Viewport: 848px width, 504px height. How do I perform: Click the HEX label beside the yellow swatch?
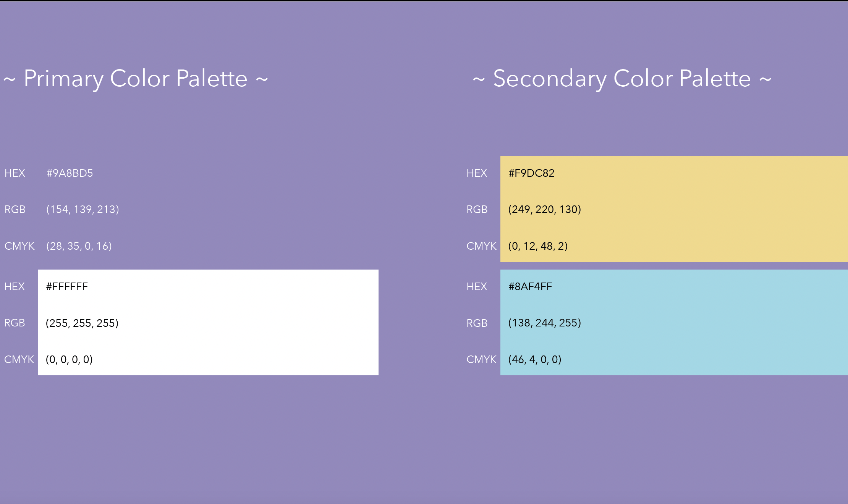click(477, 173)
